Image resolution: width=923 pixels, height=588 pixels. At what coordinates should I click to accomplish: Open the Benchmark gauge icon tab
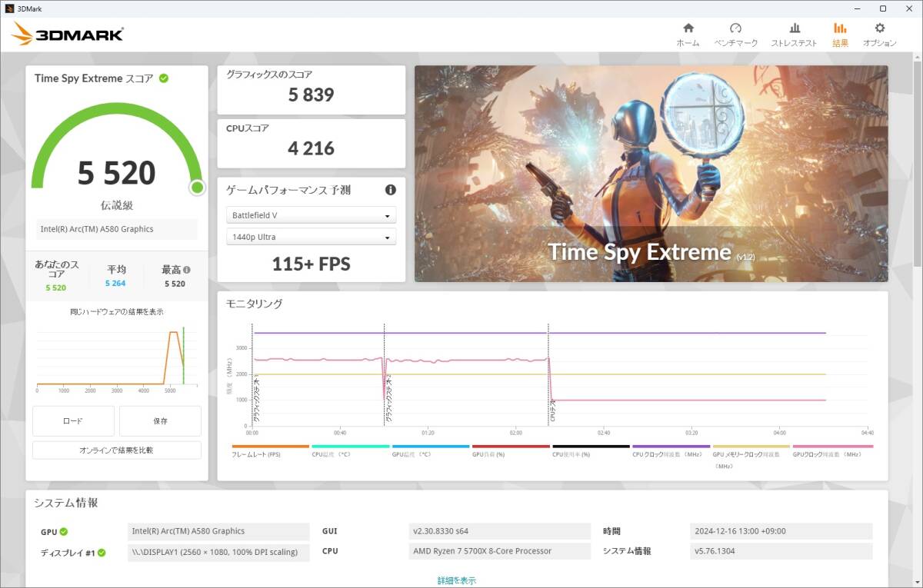coord(735,28)
